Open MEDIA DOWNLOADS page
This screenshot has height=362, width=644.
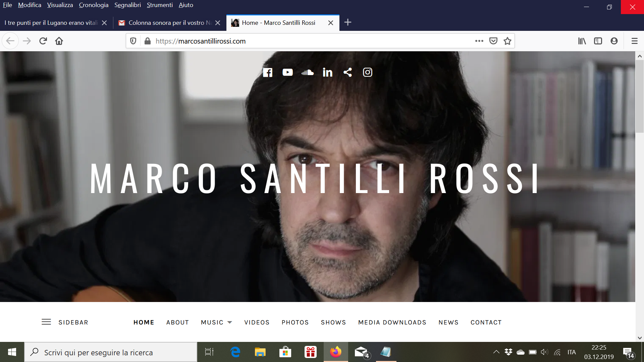point(392,322)
